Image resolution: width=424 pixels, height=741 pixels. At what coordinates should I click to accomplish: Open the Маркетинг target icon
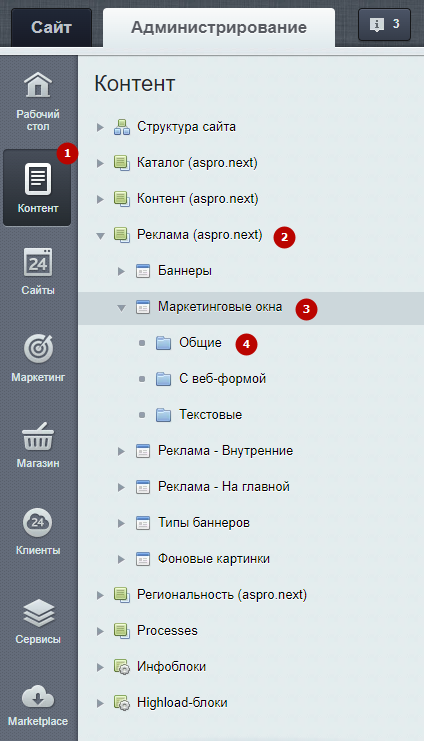(x=38, y=349)
